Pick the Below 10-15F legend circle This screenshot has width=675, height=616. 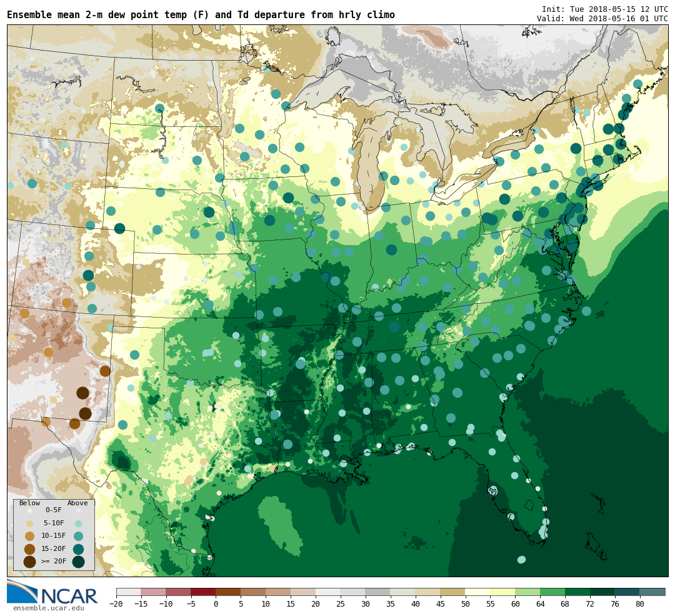30,537
